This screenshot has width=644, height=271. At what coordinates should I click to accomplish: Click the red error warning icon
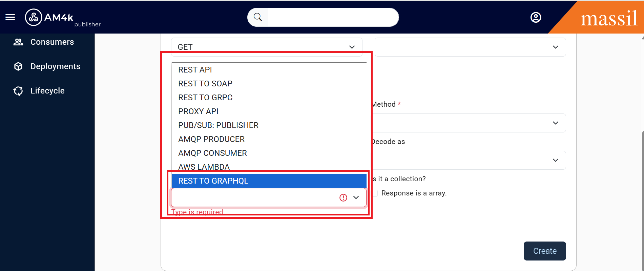[x=343, y=197]
